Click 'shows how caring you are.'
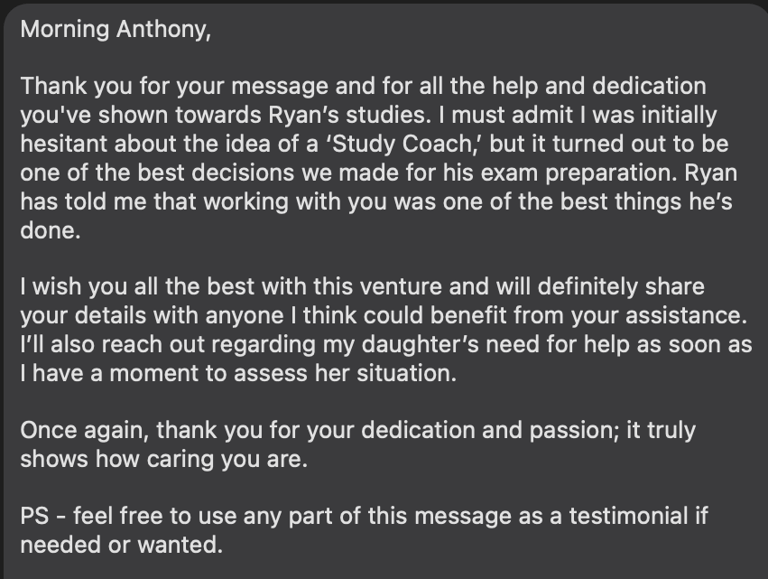768x579 pixels. pos(164,459)
